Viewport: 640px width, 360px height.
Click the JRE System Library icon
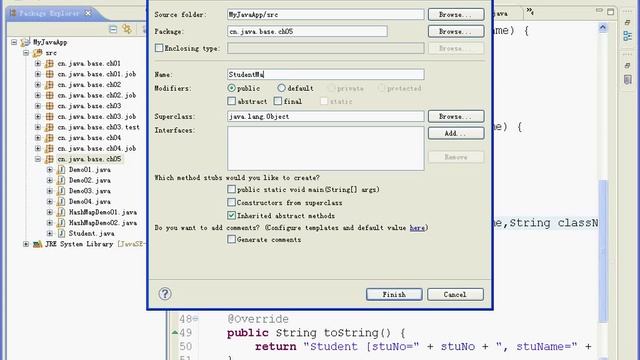click(38, 244)
